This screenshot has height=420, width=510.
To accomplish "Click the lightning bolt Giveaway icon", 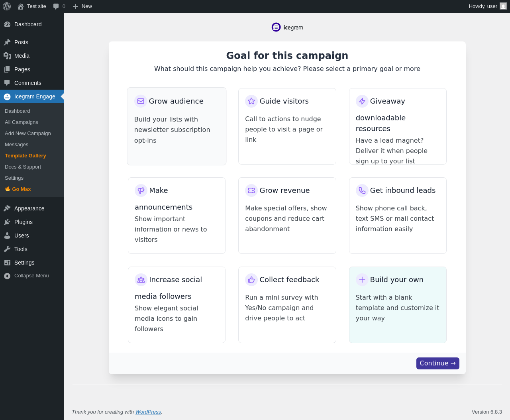I will pyautogui.click(x=362, y=101).
